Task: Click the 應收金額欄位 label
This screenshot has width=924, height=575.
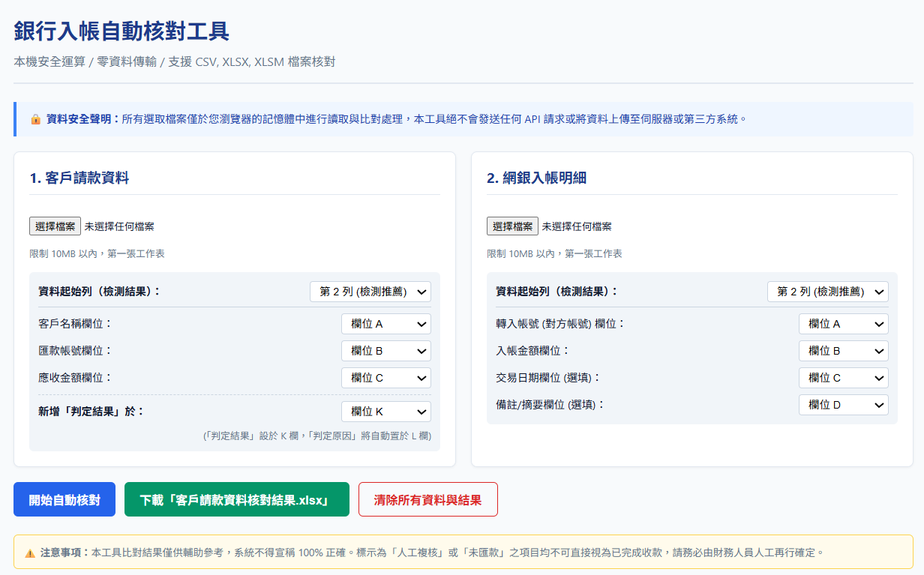Action: [x=75, y=378]
